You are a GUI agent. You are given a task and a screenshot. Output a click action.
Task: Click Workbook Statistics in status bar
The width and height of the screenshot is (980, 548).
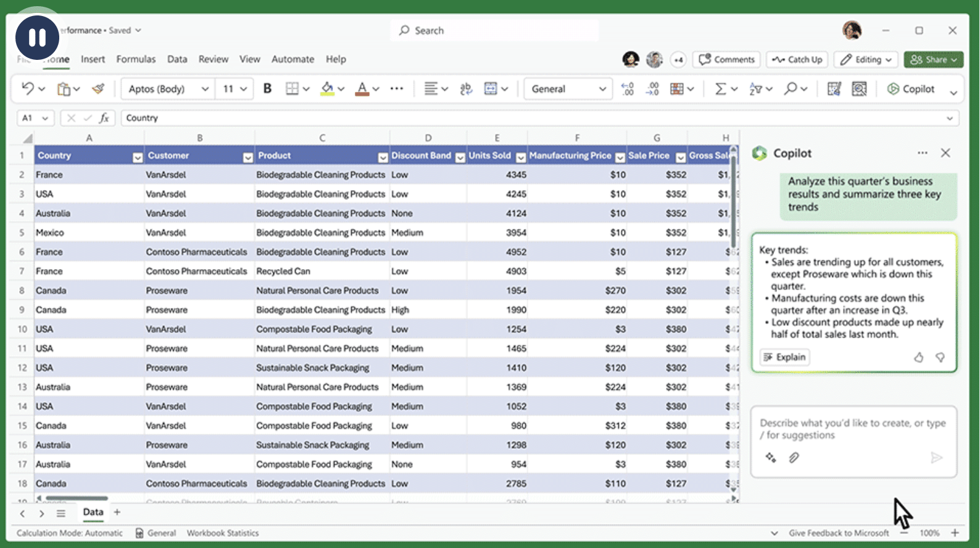tap(223, 533)
